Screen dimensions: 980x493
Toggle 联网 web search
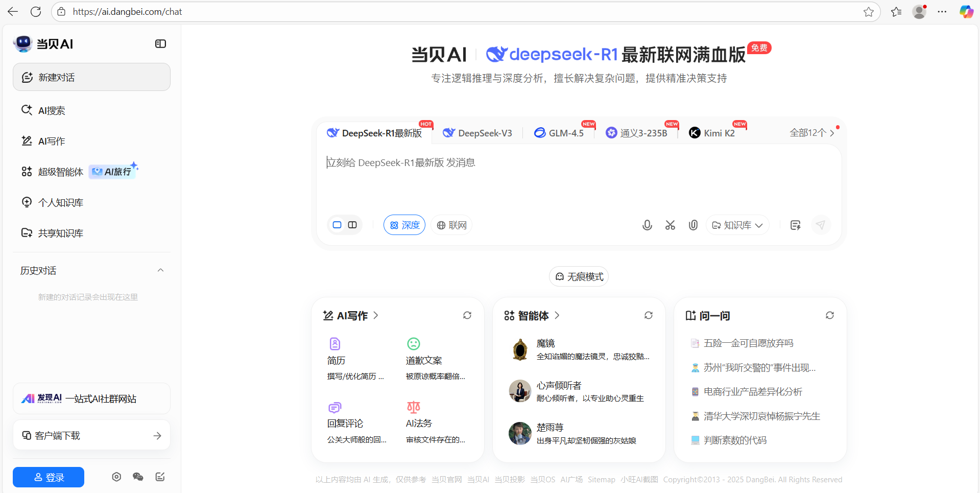[x=451, y=225]
